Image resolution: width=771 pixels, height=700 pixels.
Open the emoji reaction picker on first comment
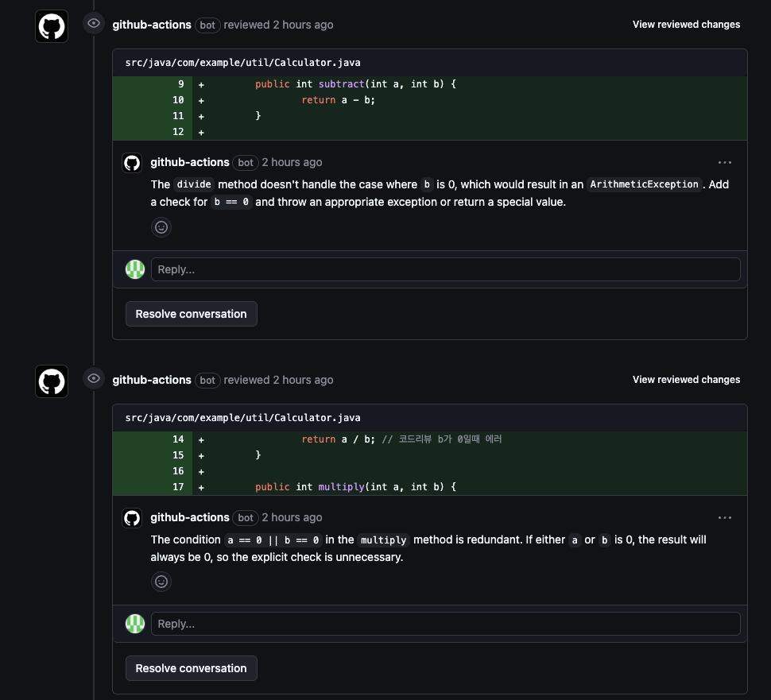coord(161,227)
